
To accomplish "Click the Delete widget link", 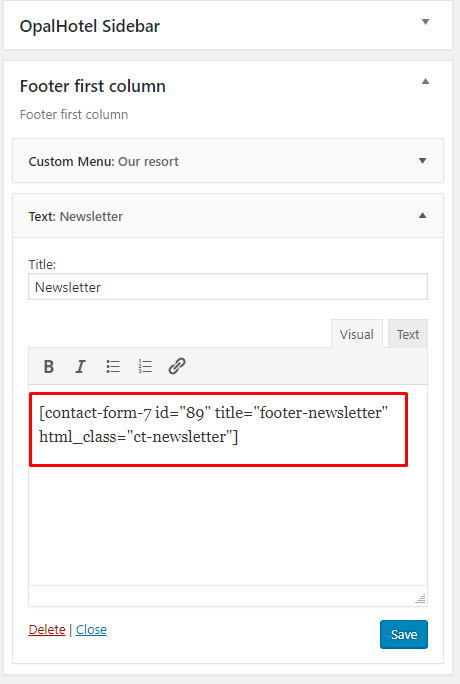I will click(x=47, y=629).
